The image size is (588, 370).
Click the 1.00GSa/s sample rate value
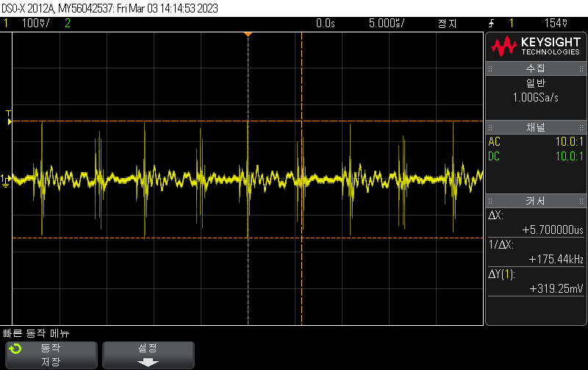click(x=536, y=98)
